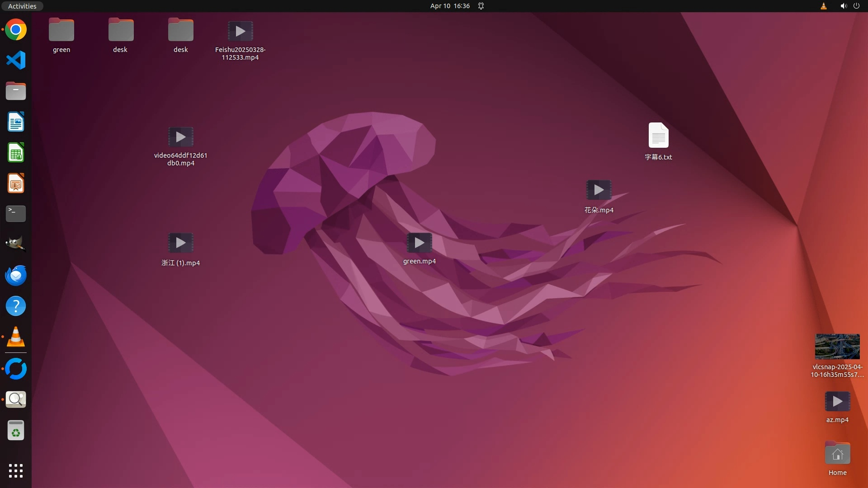Launch Visual Studio Code from dock

[16, 60]
